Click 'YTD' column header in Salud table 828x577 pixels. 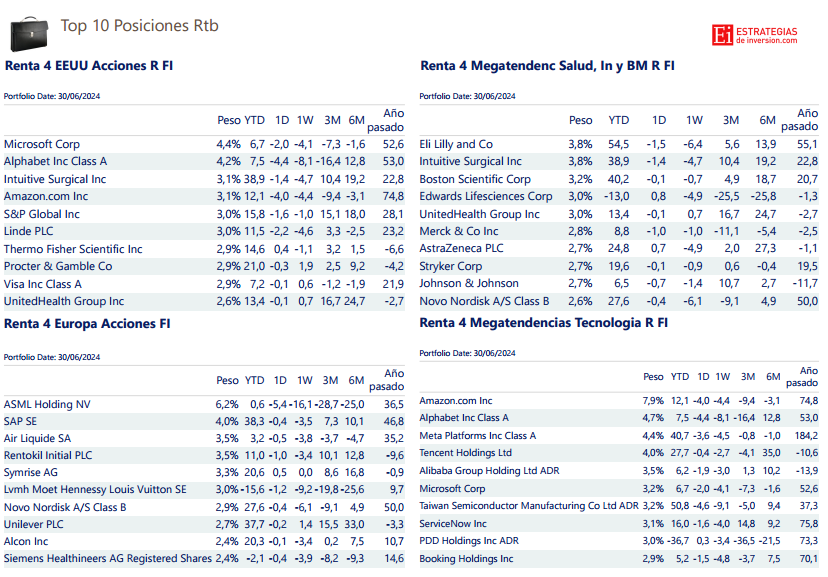[x=618, y=120]
